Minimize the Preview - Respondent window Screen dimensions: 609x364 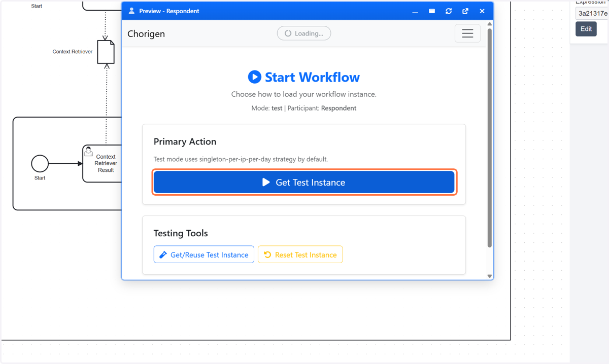click(x=415, y=11)
